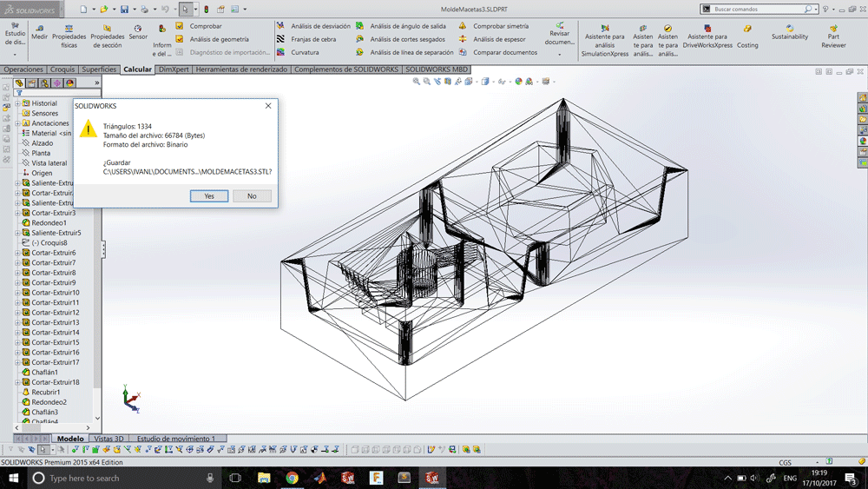Switch to SOLIDWORKS MBD tab
Viewport: 868px width, 489px height.
click(x=437, y=69)
